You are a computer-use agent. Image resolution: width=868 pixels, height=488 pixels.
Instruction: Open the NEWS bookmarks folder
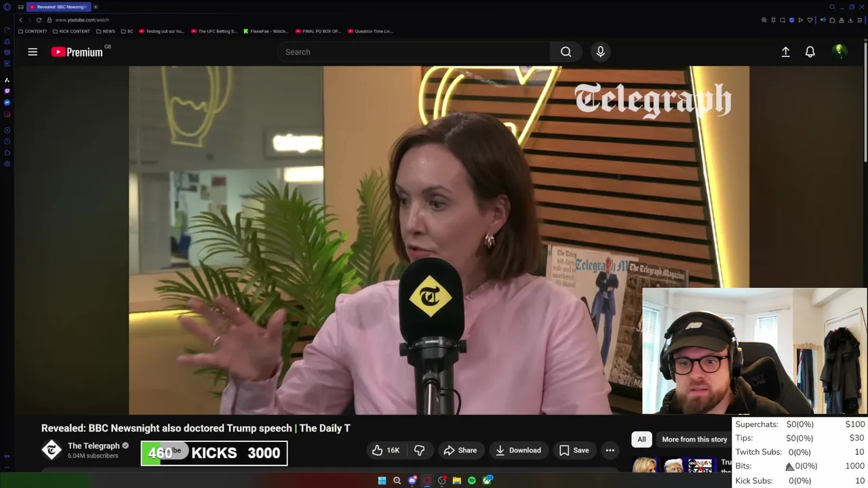tap(106, 31)
